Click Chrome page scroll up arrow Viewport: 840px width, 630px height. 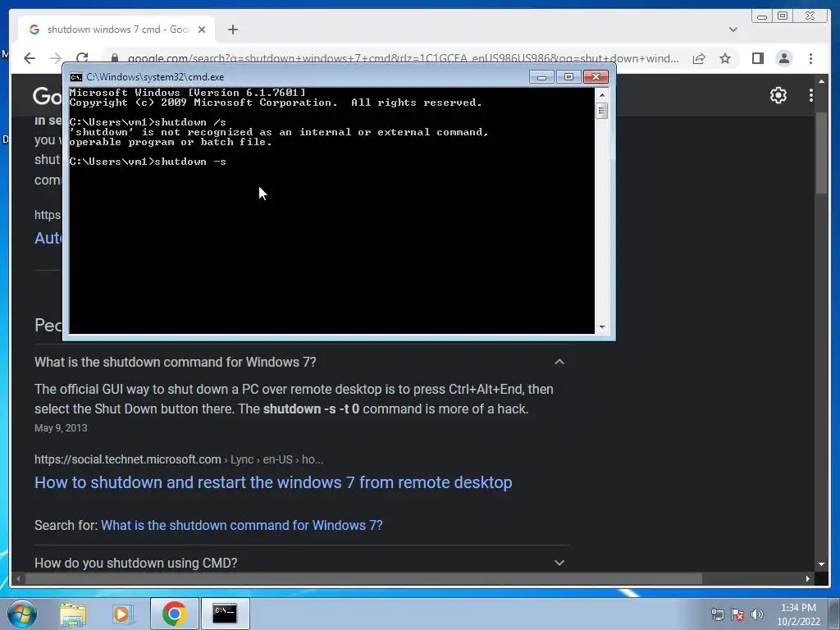(x=821, y=81)
